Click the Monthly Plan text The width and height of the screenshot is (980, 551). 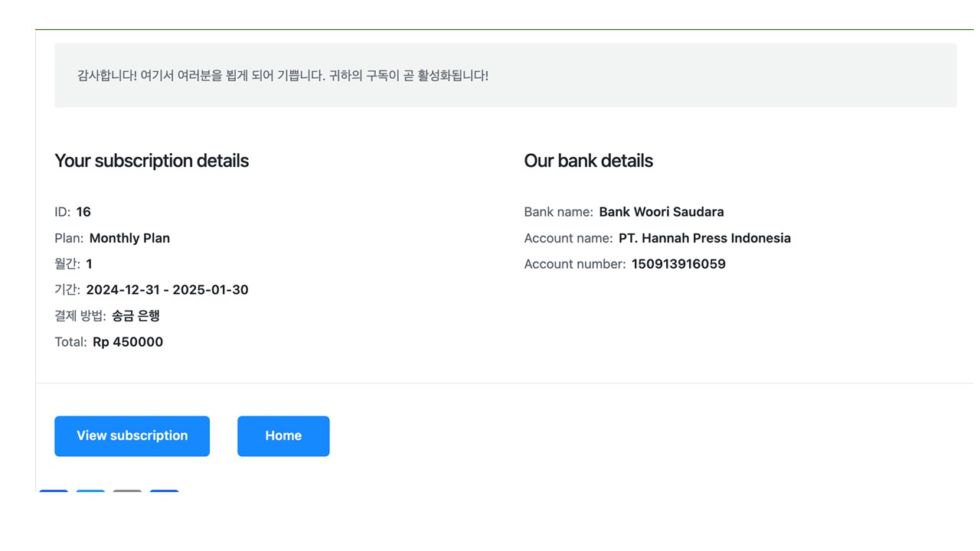point(129,238)
